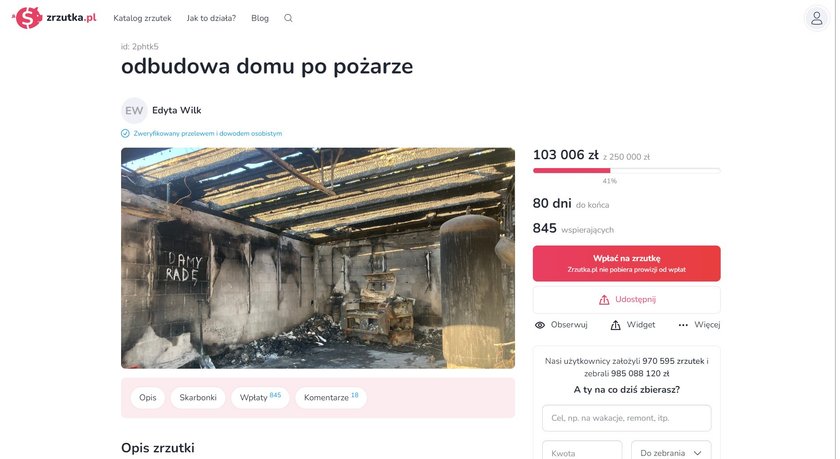Viewport: 840px width, 459px height.
Task: Open the Edyta Wilk organizer link
Action: tap(177, 110)
